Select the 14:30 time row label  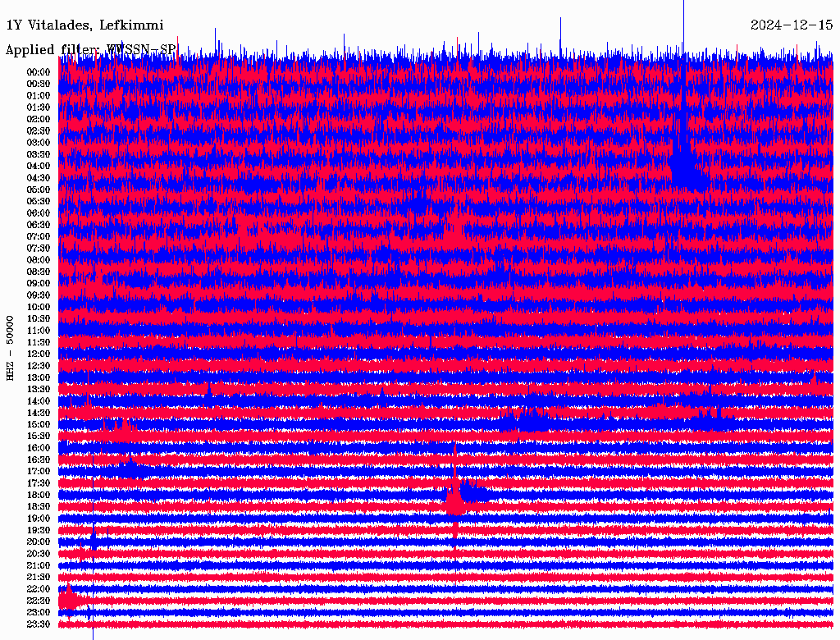pyautogui.click(x=39, y=414)
